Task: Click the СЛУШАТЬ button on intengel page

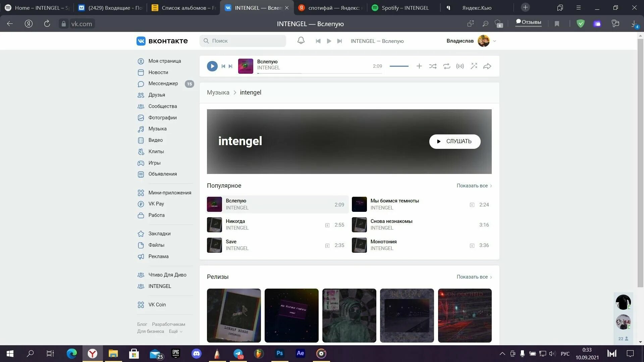Action: click(455, 141)
